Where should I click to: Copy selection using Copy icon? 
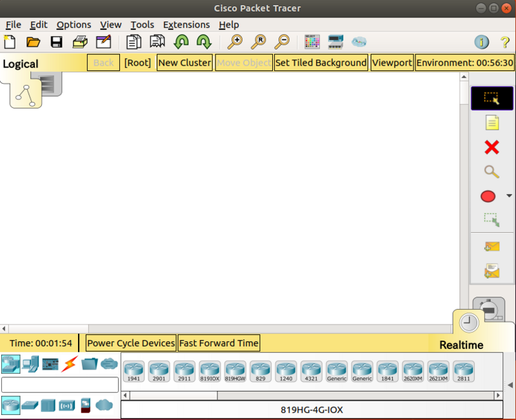pyautogui.click(x=134, y=42)
